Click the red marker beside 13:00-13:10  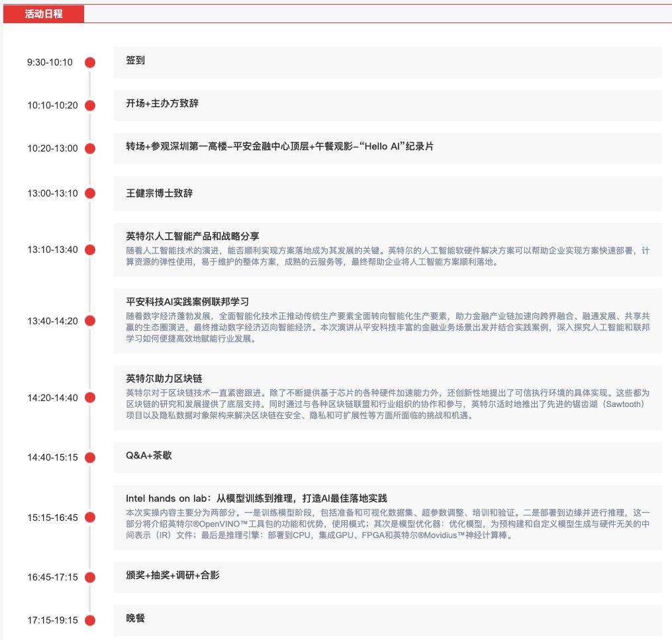click(90, 193)
